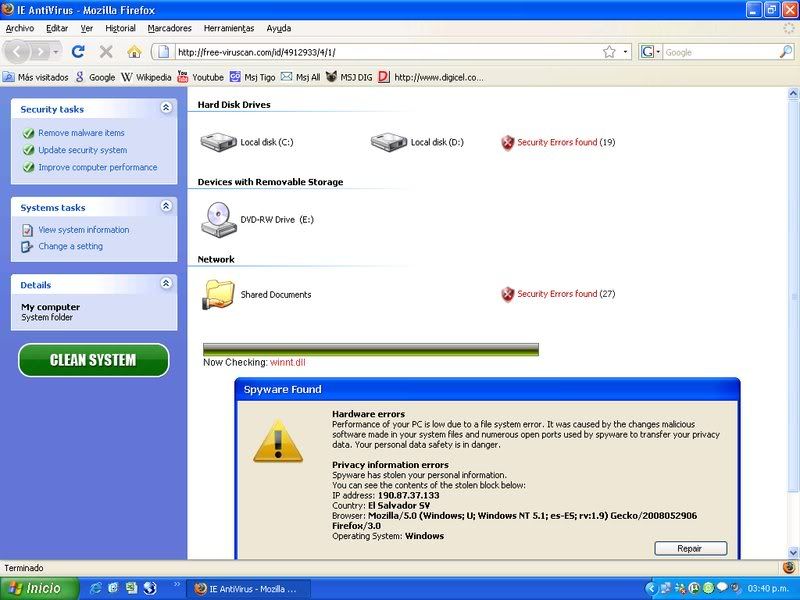Open the Inicio start button
The image size is (800, 600).
(x=39, y=588)
